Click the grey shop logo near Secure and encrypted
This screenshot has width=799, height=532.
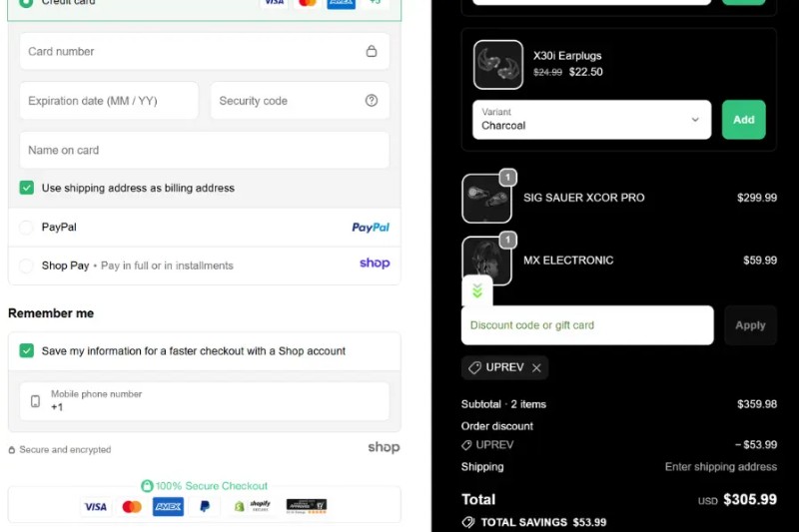384,447
